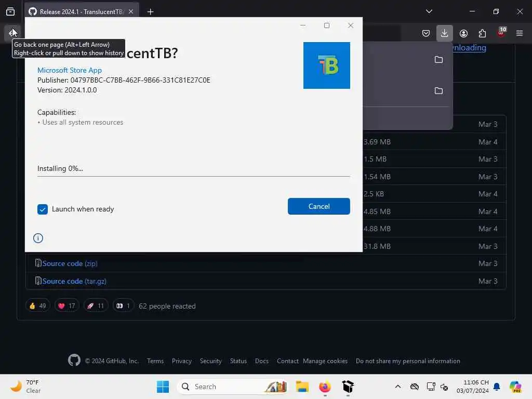532x399 pixels.
Task: Go back one page in Firefox
Action: click(x=12, y=33)
